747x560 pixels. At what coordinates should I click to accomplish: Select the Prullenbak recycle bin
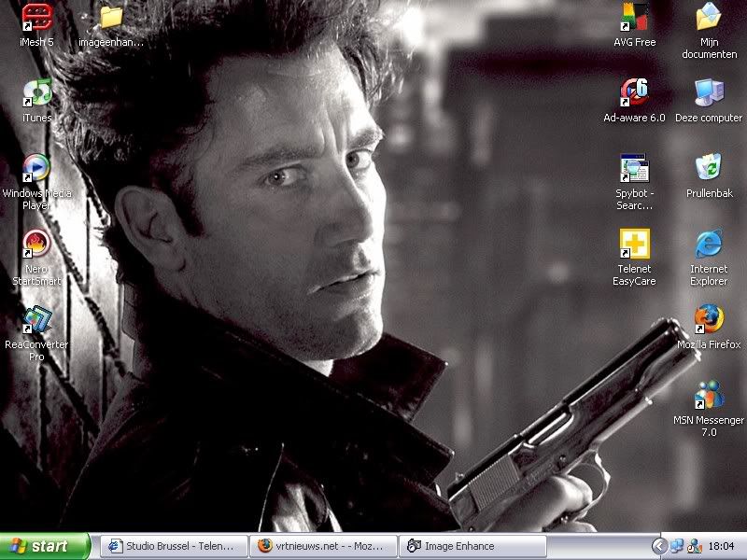709,168
